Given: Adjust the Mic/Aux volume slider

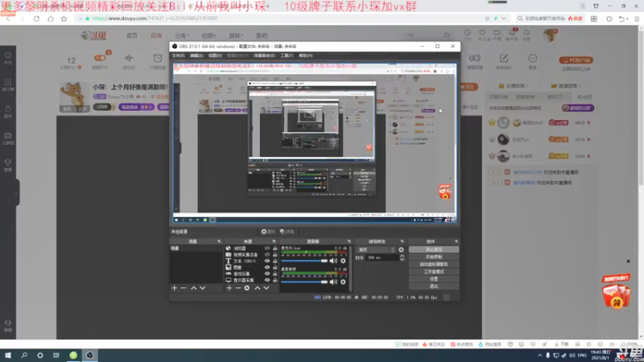Looking at the screenshot, I should pos(304,261).
